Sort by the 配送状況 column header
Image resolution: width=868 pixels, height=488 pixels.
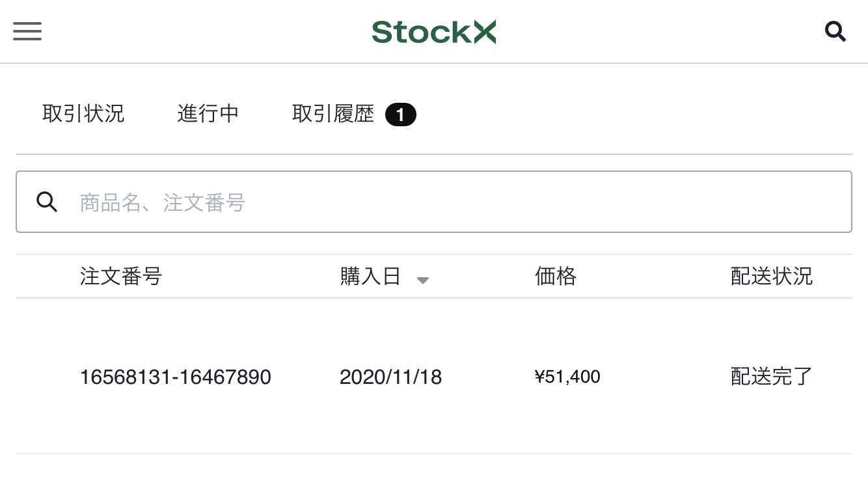pyautogui.click(x=772, y=277)
